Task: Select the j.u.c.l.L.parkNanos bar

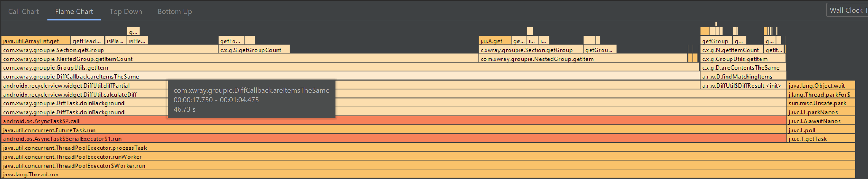Action: pos(821,112)
